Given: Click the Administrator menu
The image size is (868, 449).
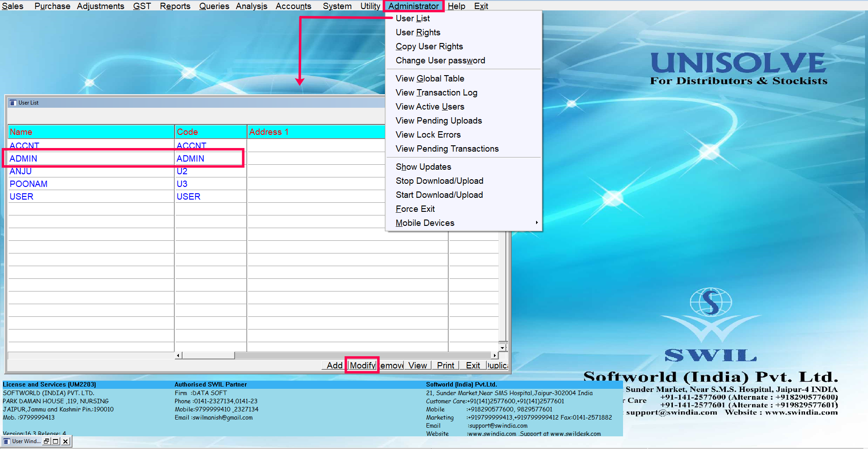Looking at the screenshot, I should [x=413, y=6].
